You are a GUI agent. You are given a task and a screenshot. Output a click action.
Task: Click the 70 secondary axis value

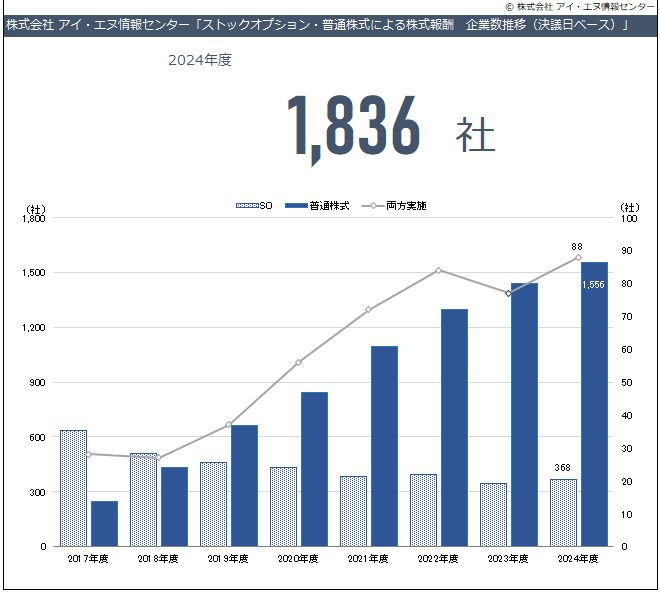627,317
